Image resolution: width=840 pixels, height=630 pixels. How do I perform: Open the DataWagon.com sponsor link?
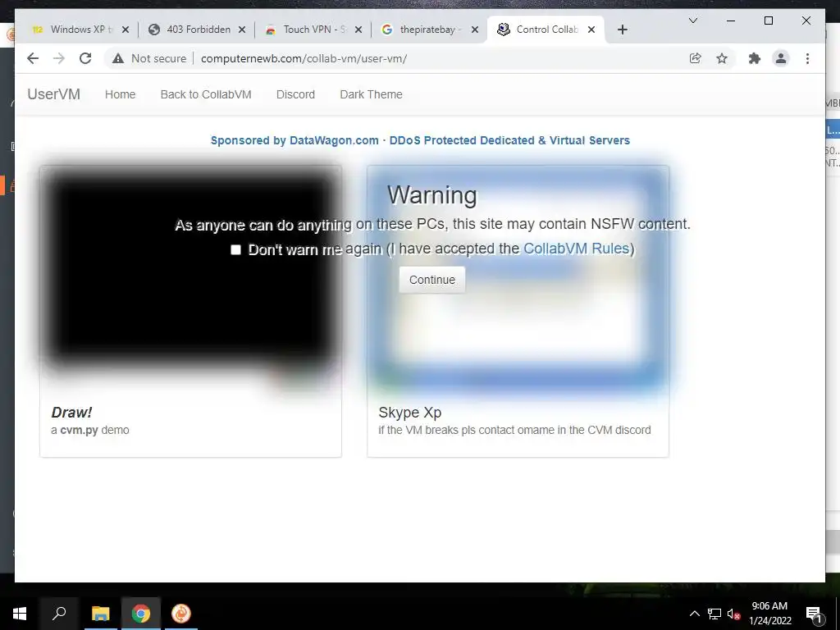420,140
